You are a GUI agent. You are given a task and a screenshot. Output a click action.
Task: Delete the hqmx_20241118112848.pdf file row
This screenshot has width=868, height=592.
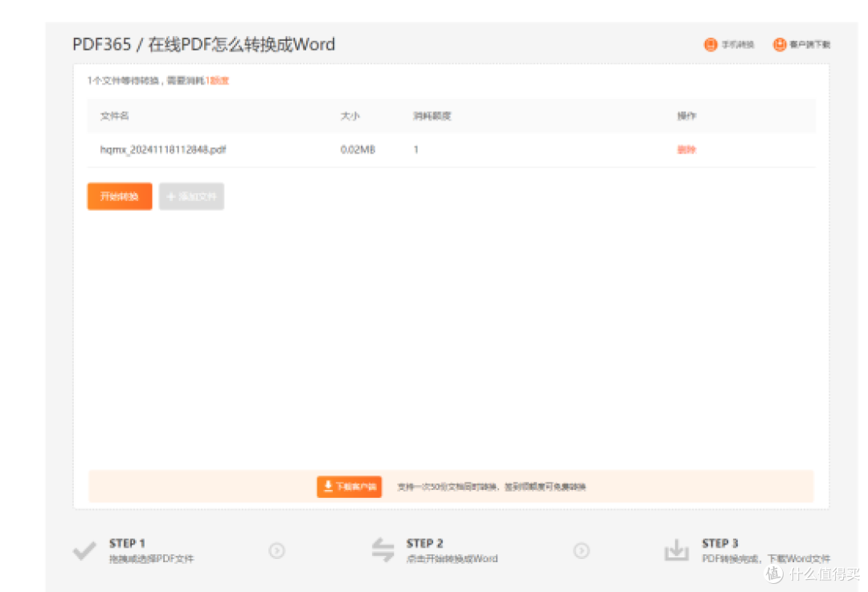coord(686,150)
